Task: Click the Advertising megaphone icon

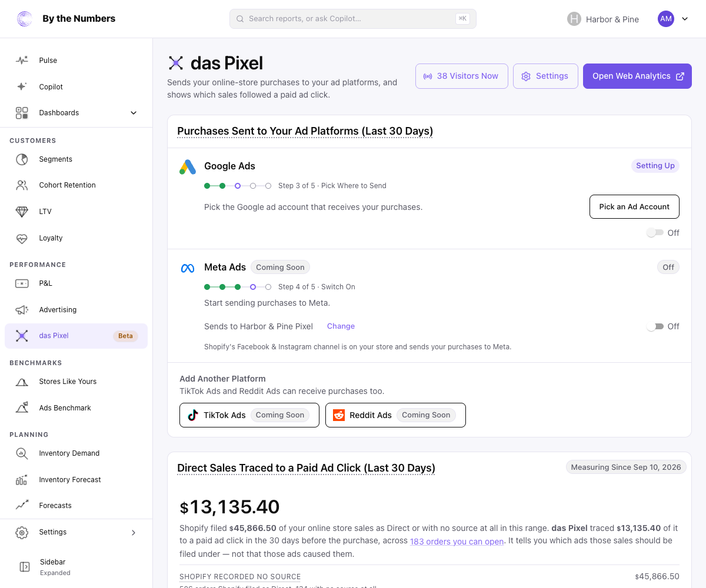Action: coord(22,310)
